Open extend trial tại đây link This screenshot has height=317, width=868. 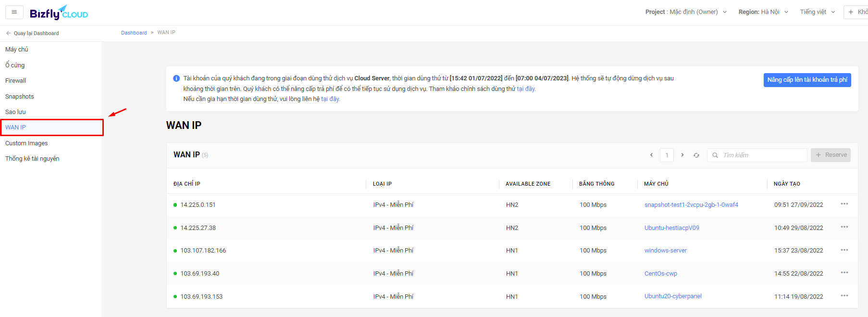point(330,99)
